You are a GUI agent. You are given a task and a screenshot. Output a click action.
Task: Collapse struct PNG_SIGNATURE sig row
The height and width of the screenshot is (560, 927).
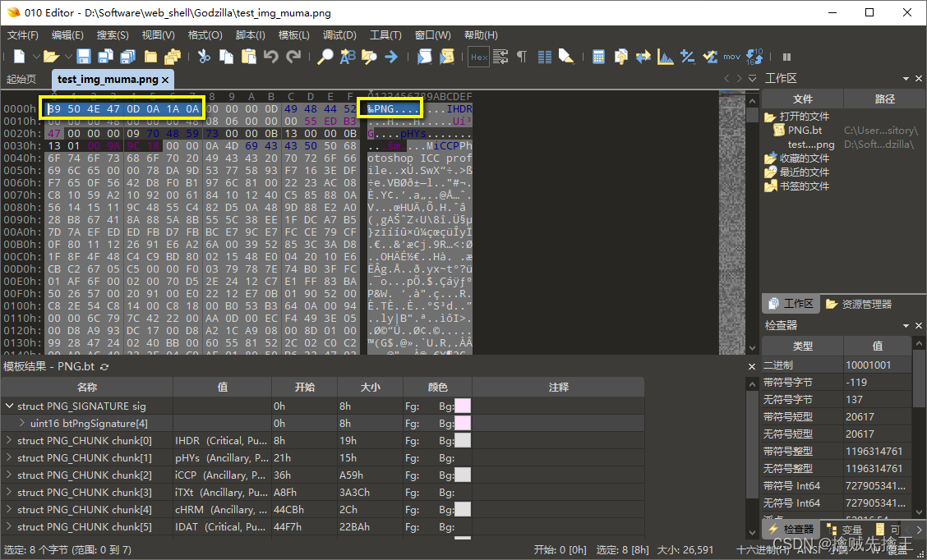(x=10, y=406)
